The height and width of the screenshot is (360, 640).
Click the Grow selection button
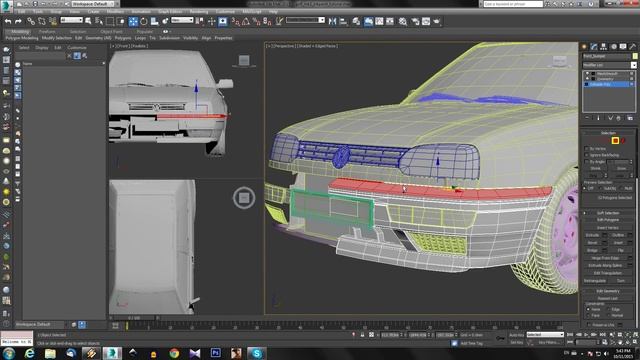tap(621, 168)
